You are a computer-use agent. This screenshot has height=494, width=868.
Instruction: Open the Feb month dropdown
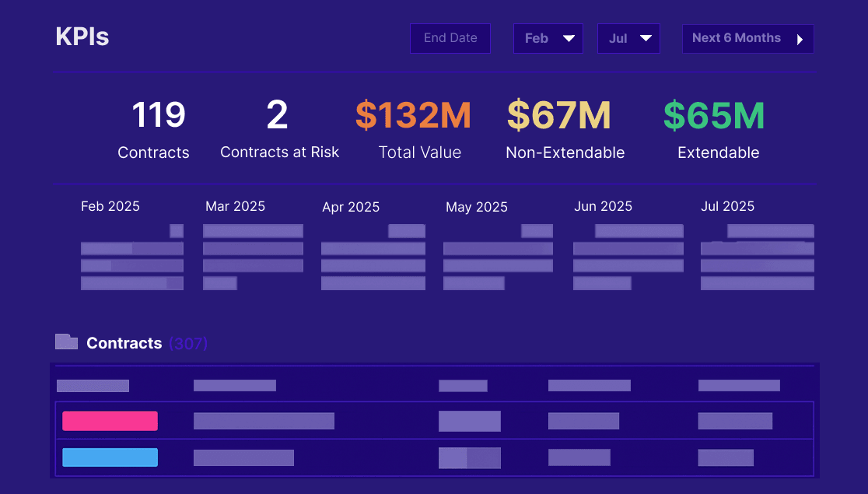click(548, 37)
